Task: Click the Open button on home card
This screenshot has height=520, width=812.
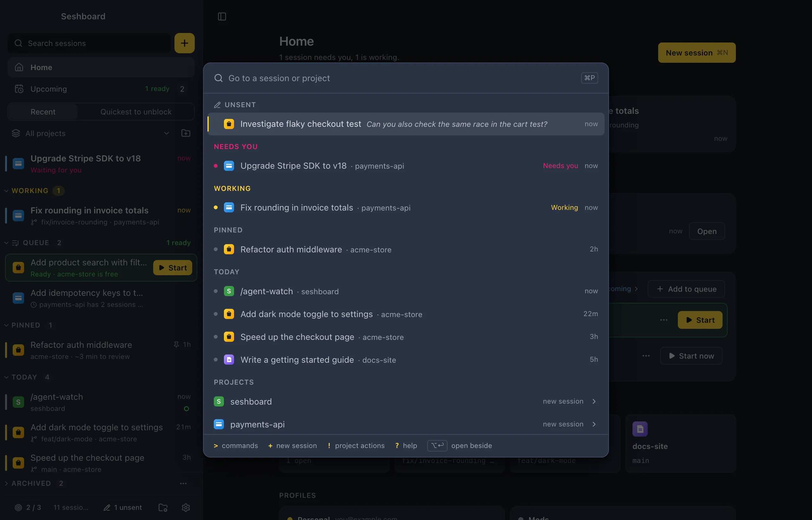Action: 707,231
